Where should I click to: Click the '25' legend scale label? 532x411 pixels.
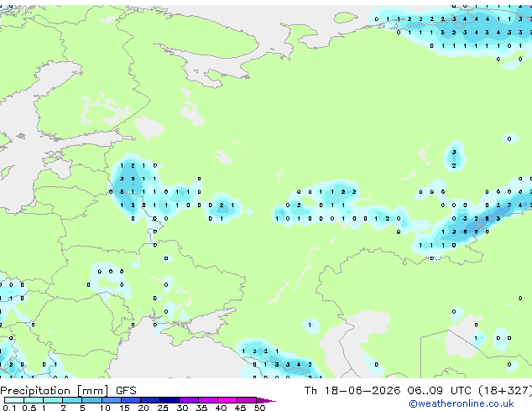[x=163, y=408]
